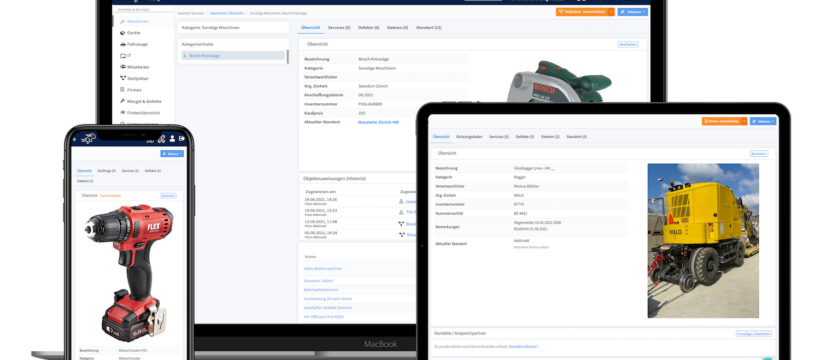Expand arrow beside orange Stellplätze button on laptop

tap(611, 12)
